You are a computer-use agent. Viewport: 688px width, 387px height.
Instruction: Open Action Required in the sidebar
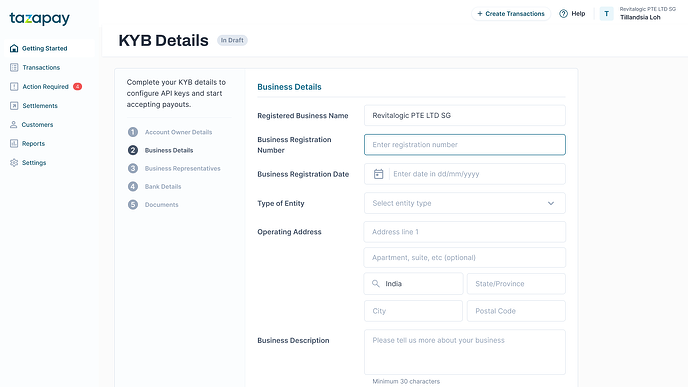point(45,86)
